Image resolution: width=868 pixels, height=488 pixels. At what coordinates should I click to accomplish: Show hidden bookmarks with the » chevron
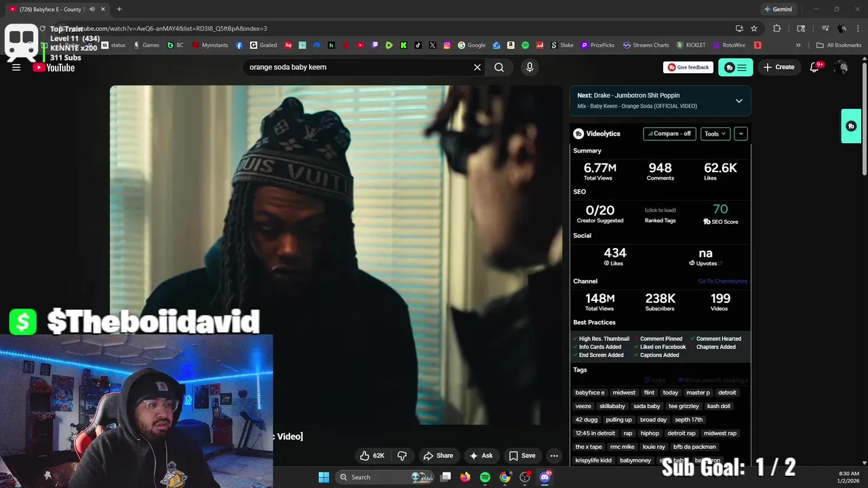pos(798,45)
